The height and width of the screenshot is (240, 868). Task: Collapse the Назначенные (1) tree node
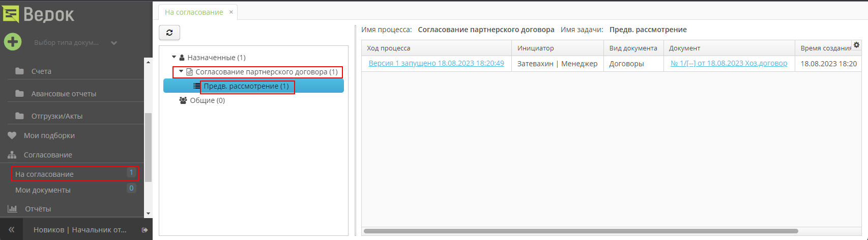pyautogui.click(x=174, y=58)
